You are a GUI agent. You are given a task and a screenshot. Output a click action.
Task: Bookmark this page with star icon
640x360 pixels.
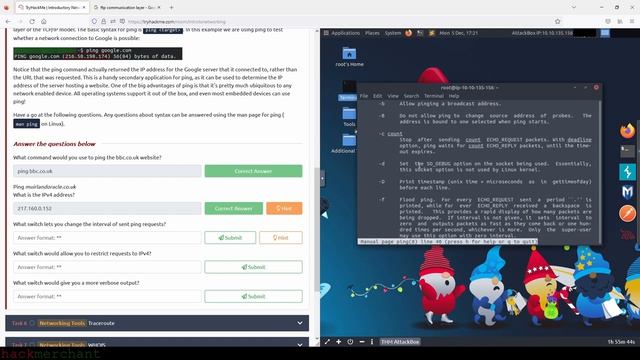pyautogui.click(x=558, y=22)
